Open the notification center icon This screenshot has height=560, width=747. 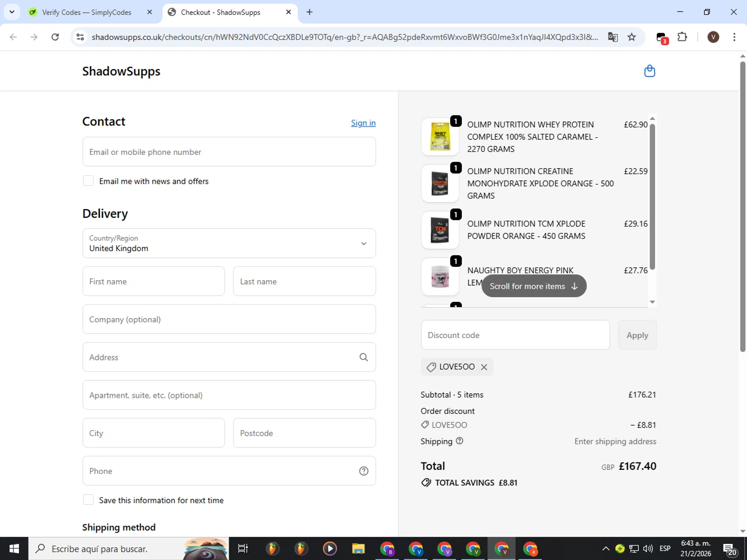[x=730, y=549]
